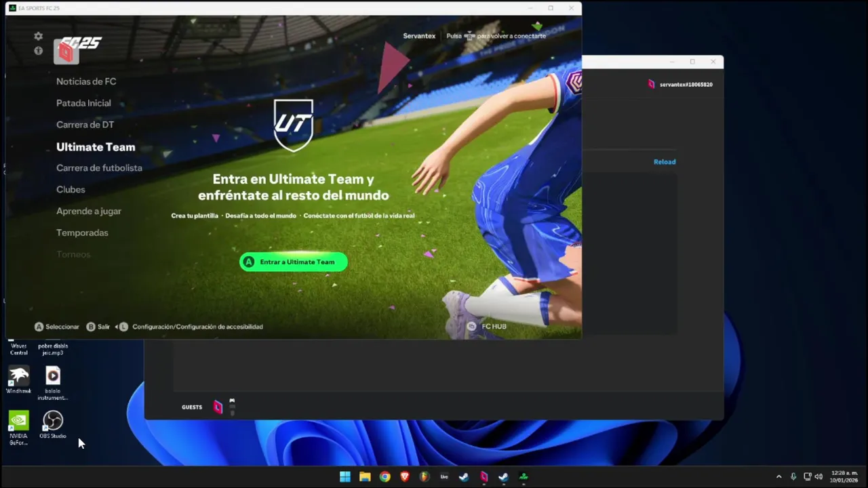Open the FC HUB prompt

click(x=487, y=327)
